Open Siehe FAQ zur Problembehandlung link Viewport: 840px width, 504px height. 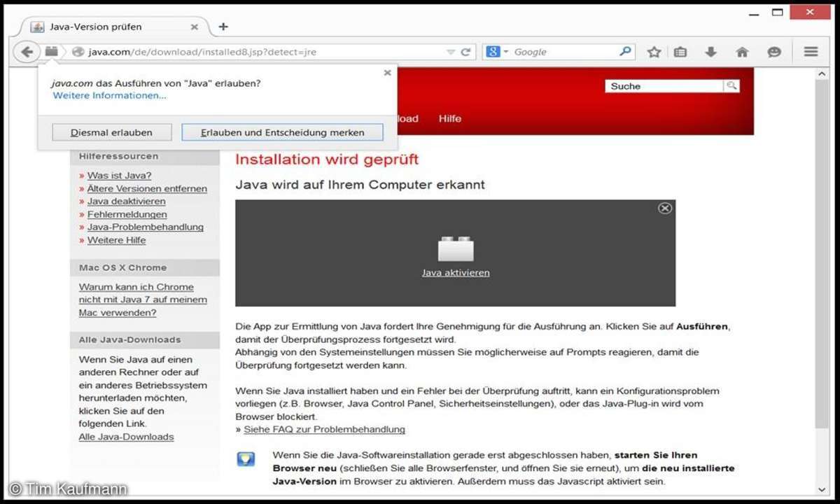click(324, 429)
